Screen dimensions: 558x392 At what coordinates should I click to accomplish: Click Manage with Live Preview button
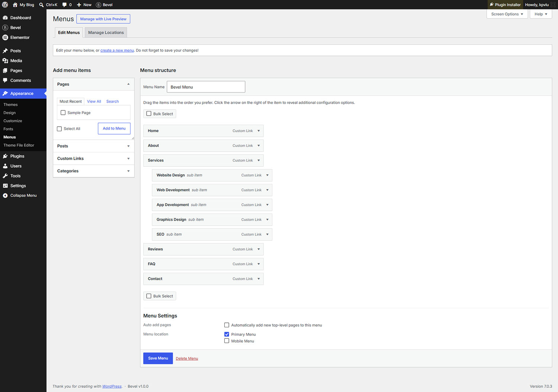click(103, 19)
